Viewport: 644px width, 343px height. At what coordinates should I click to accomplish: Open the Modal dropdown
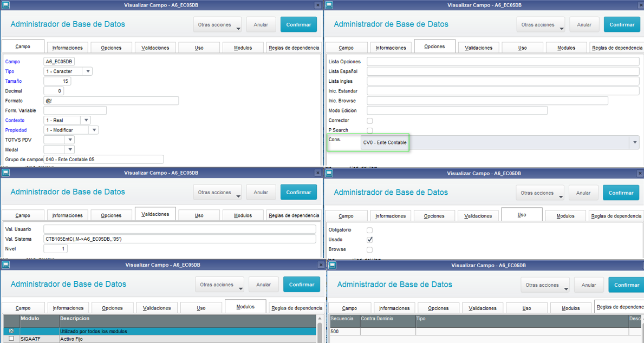[70, 150]
